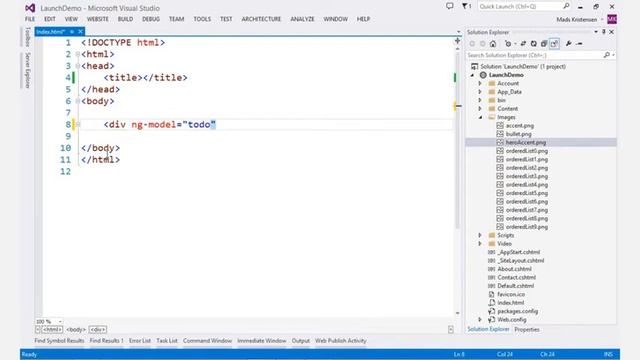Click Pending Changes Filter icon
This screenshot has height=360, width=640.
[508, 44]
